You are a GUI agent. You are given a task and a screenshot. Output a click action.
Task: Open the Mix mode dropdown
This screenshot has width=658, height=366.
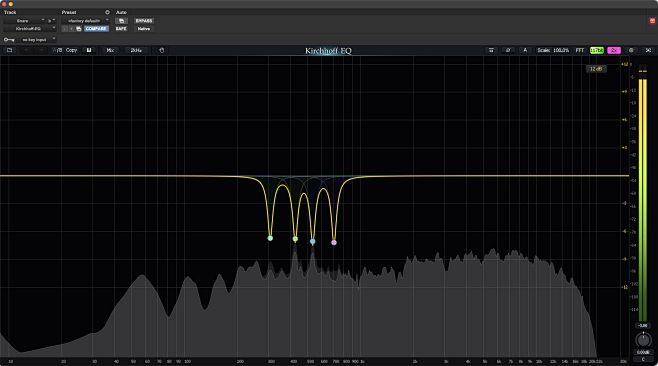pyautogui.click(x=110, y=50)
